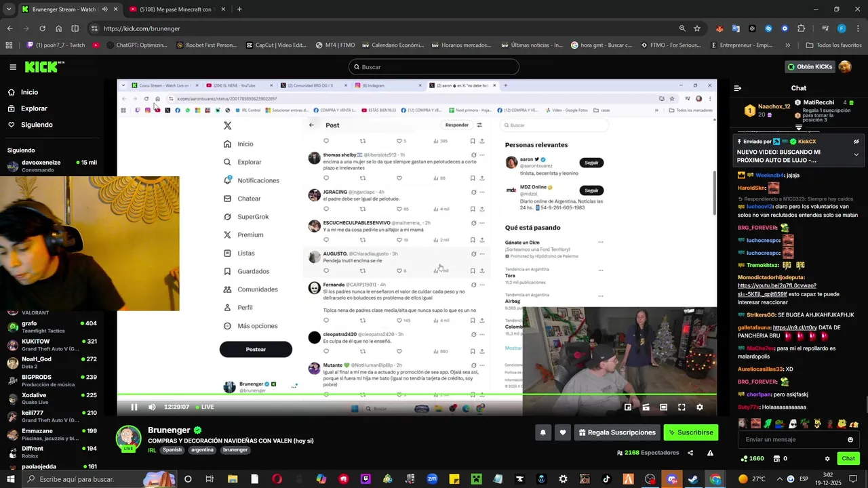868x488 pixels.
Task: Open chat settings gear icon
Action: (827, 459)
